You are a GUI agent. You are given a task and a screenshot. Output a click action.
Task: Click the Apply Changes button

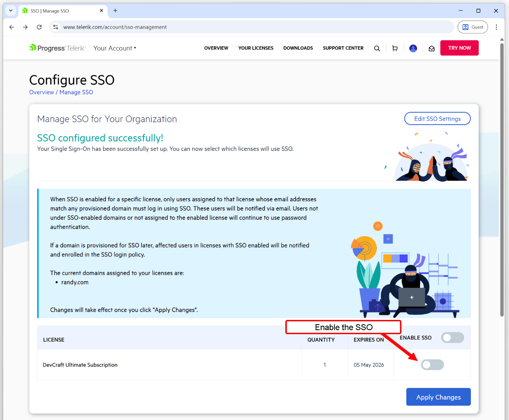(x=438, y=397)
